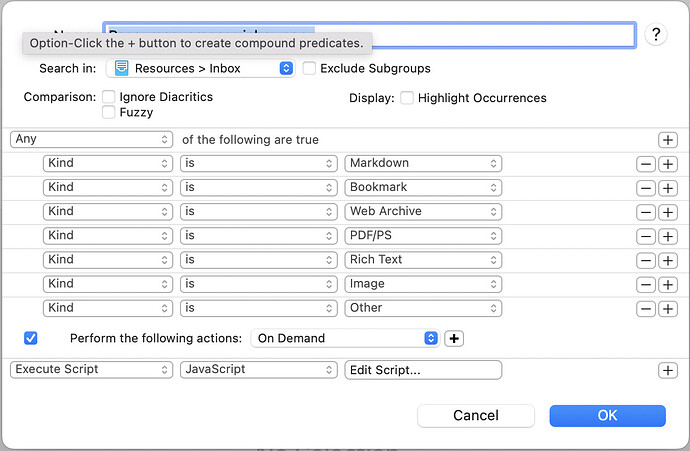
Task: Click the 'Perform the following actions:' label
Action: tap(156, 338)
